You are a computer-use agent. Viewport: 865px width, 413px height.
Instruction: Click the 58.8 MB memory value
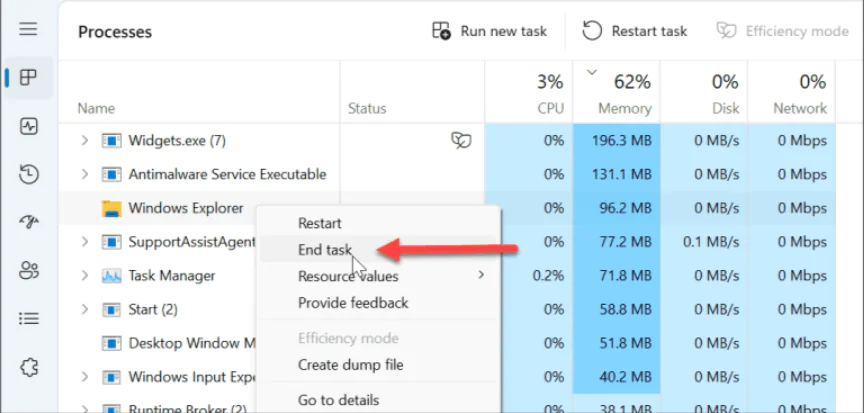(x=625, y=309)
